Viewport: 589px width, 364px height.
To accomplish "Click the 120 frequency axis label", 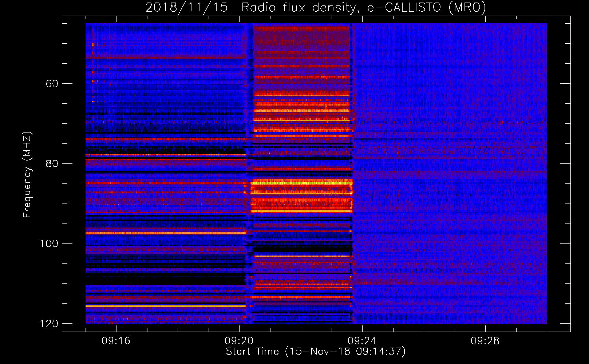I will pyautogui.click(x=49, y=324).
